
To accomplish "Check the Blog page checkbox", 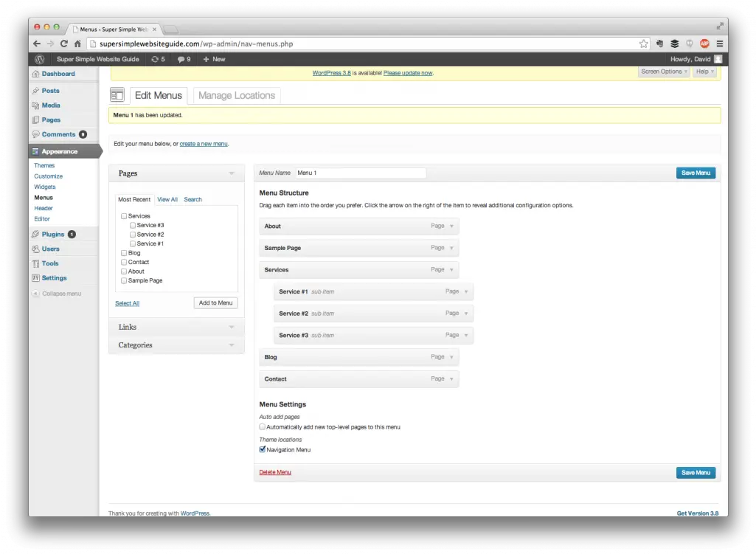I will click(124, 252).
